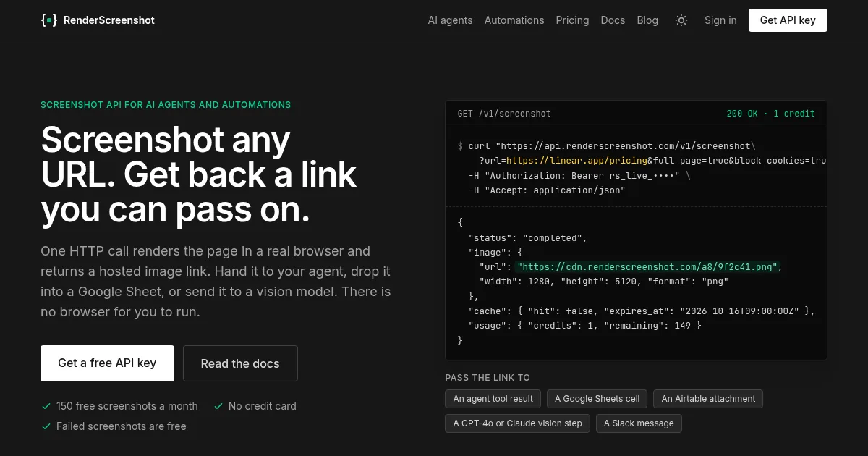
Task: Click the RenderScreenshot braces logo icon
Action: click(48, 20)
